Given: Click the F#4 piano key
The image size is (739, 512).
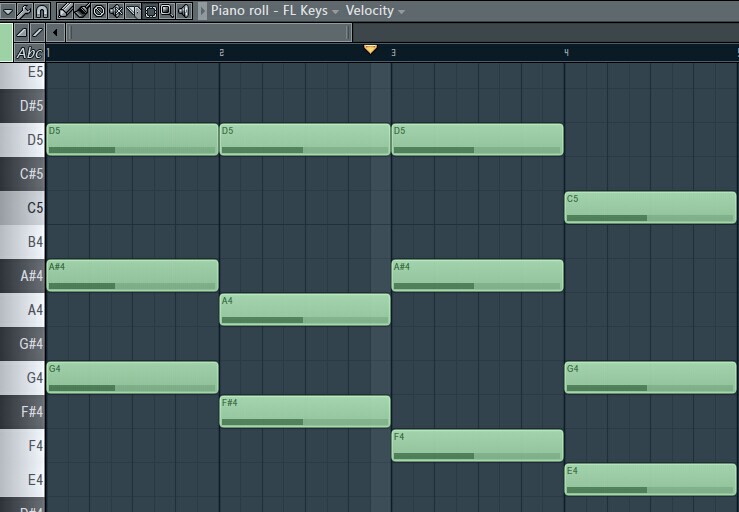Looking at the screenshot, I should point(22,412).
